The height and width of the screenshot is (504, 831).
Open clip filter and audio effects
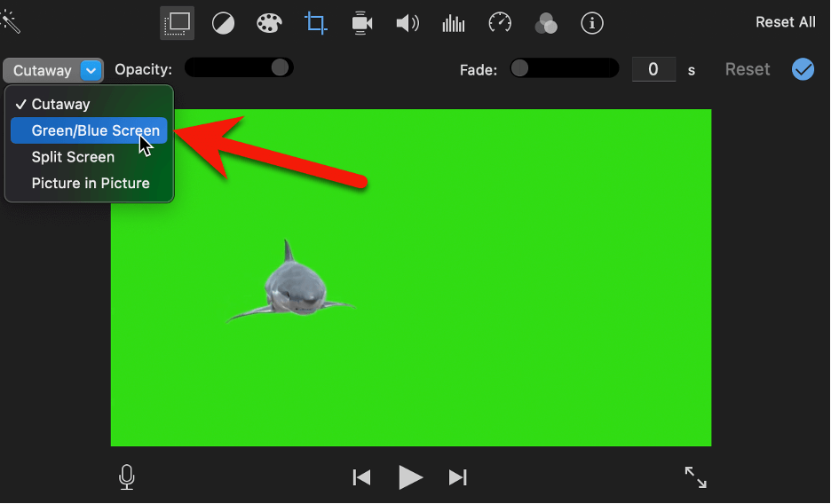[546, 24]
